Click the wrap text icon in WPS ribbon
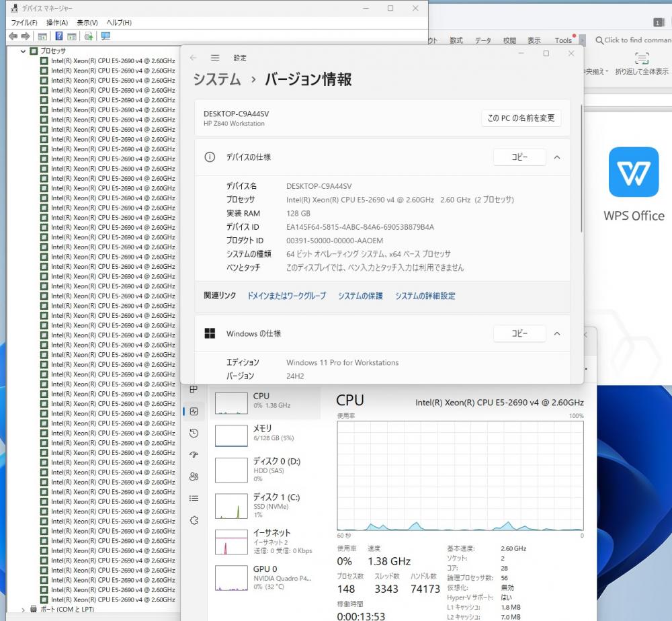 click(642, 58)
